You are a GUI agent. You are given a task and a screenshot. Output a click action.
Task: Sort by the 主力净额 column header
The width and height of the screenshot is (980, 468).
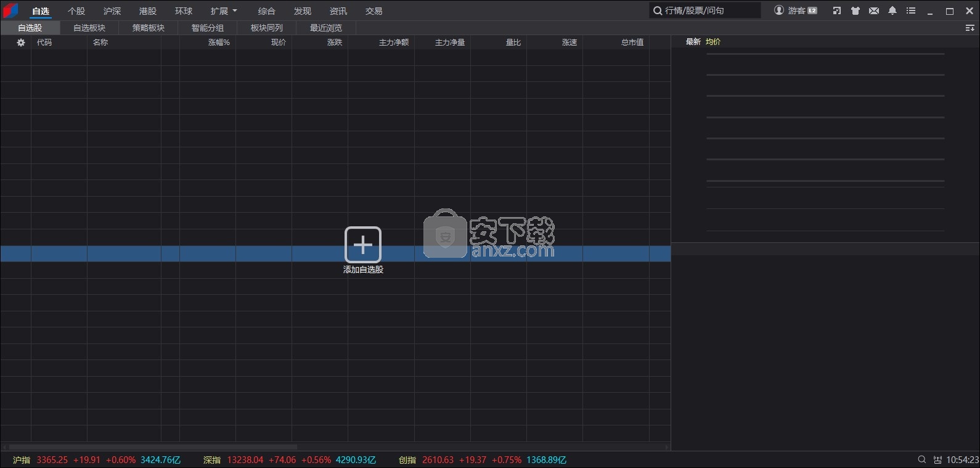394,43
